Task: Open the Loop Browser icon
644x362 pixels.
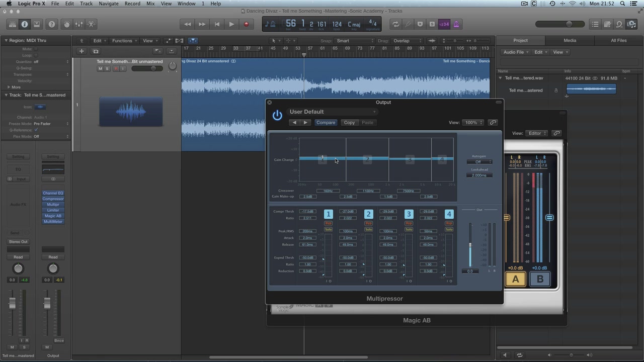Action: (x=619, y=24)
